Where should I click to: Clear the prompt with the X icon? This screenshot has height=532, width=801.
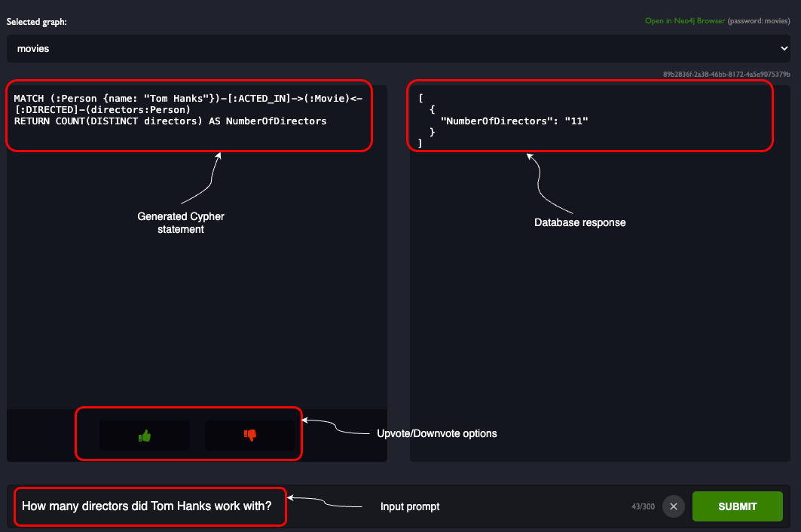point(674,506)
